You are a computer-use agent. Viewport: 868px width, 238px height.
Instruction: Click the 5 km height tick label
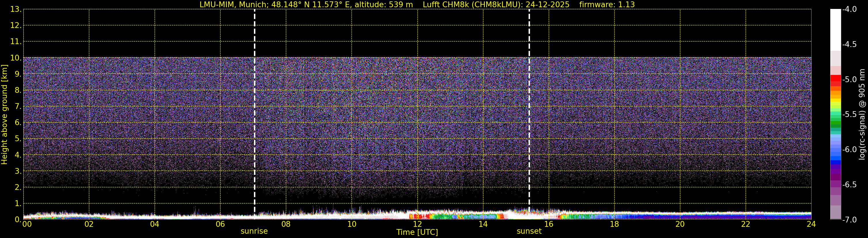(18, 139)
